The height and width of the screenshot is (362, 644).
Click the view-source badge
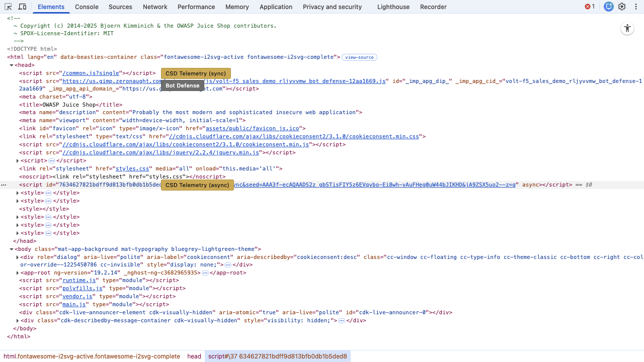tap(359, 57)
